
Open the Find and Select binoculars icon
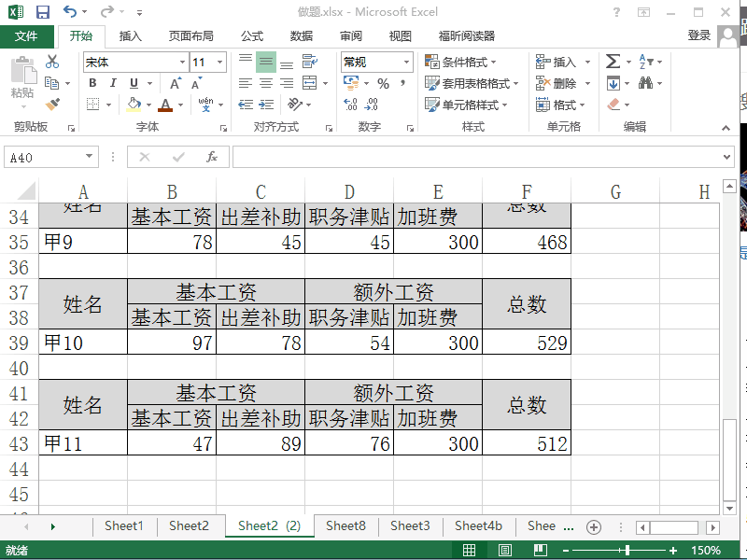(x=646, y=81)
